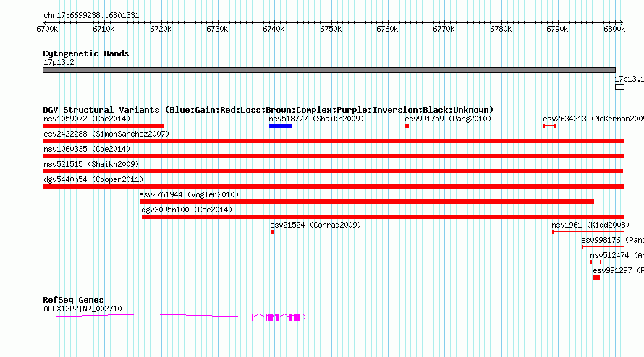Click the esv2422288 long red bar
Screen dimensions: 644x357
click(x=333, y=141)
